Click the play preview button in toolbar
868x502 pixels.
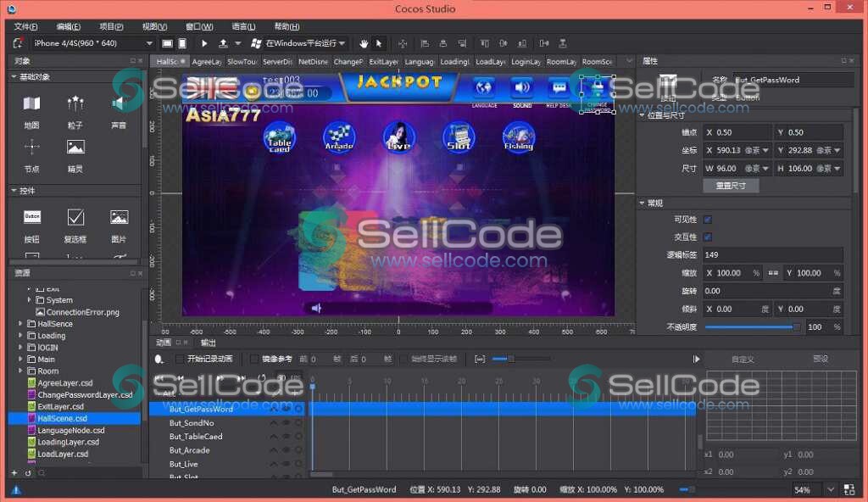204,43
